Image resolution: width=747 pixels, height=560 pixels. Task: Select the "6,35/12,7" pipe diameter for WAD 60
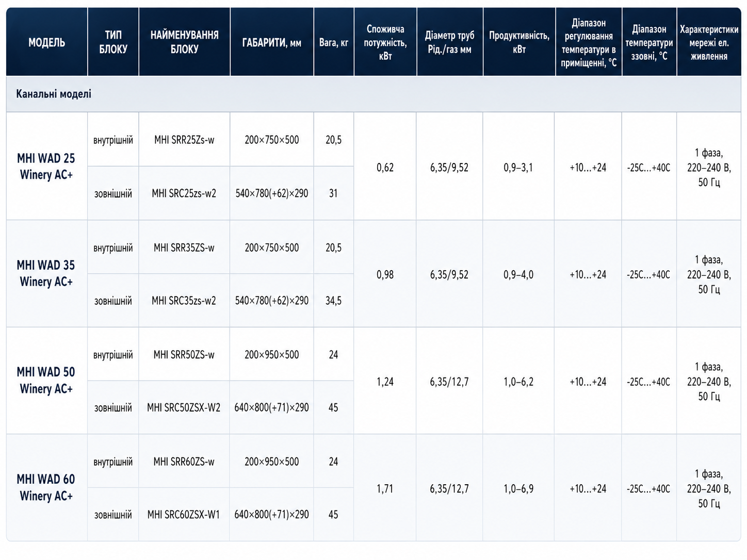point(449,488)
